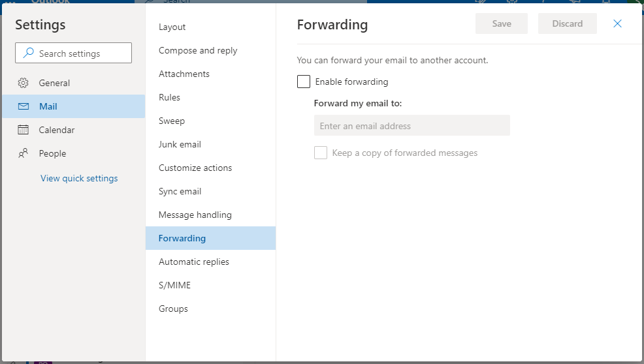This screenshot has height=364, width=644.
Task: Click the forward email address field
Action: click(x=411, y=126)
